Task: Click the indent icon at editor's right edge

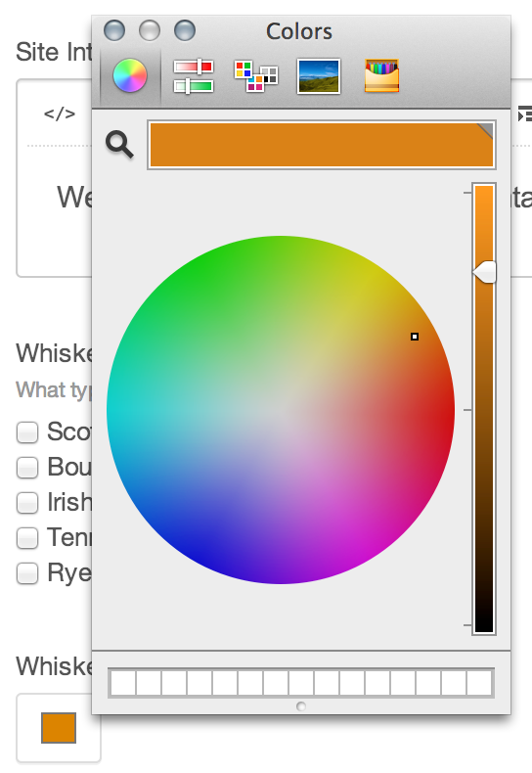Action: coord(525,114)
